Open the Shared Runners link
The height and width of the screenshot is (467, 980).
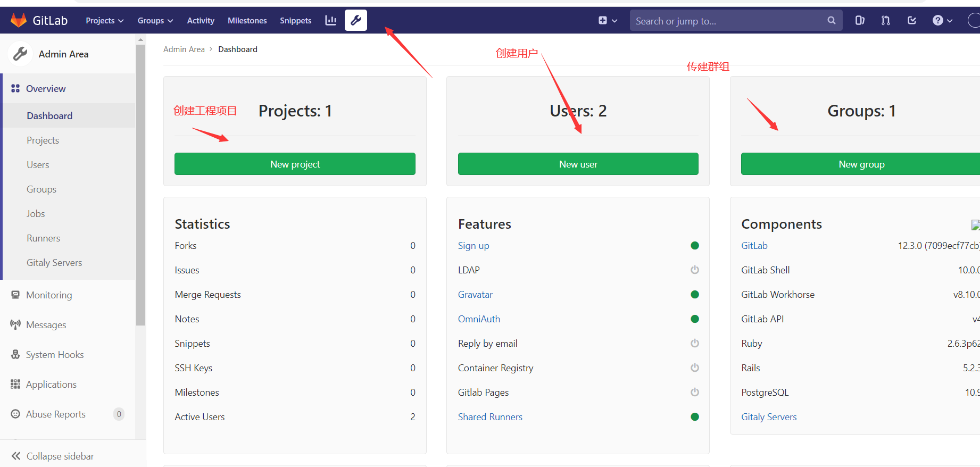(490, 416)
